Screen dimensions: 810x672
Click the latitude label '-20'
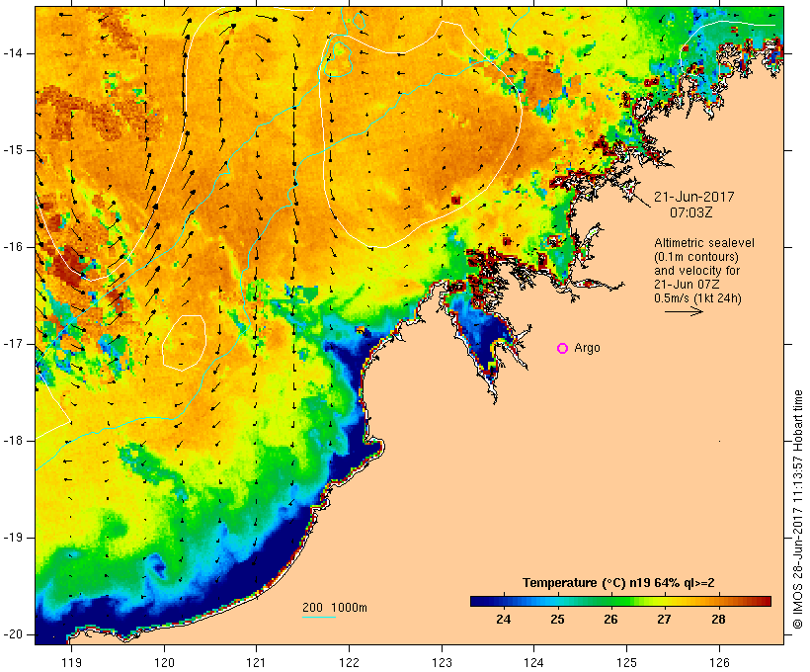pos(12,634)
